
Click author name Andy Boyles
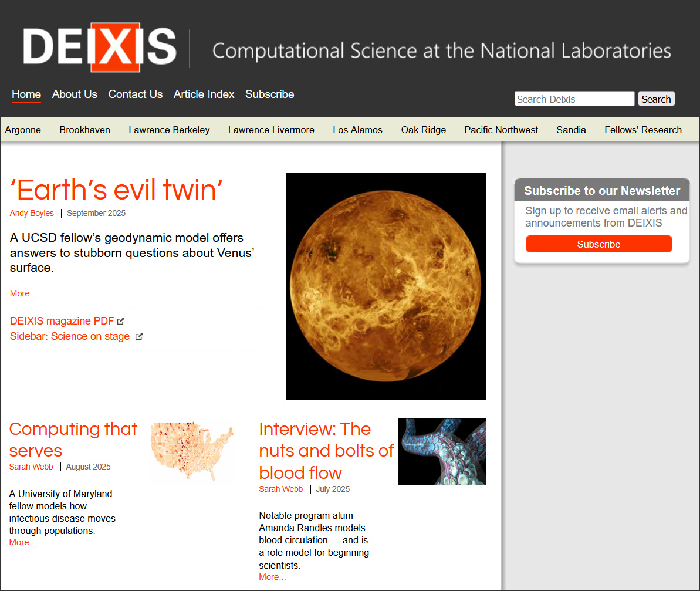[x=32, y=213]
